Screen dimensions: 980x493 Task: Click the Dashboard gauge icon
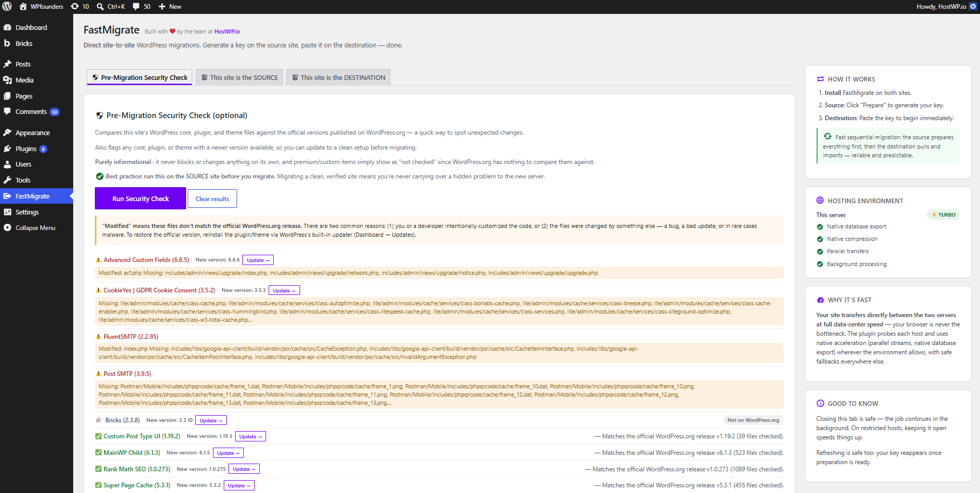point(8,27)
